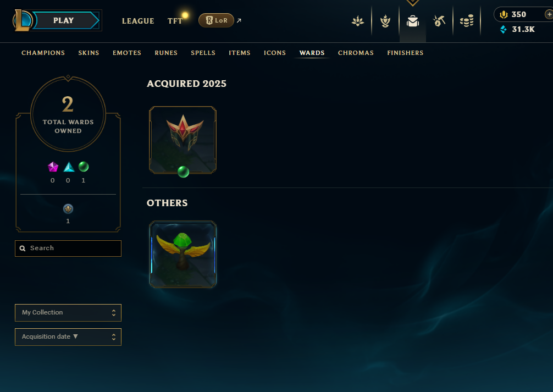
Task: Open the Store coins icon
Action: click(467, 21)
